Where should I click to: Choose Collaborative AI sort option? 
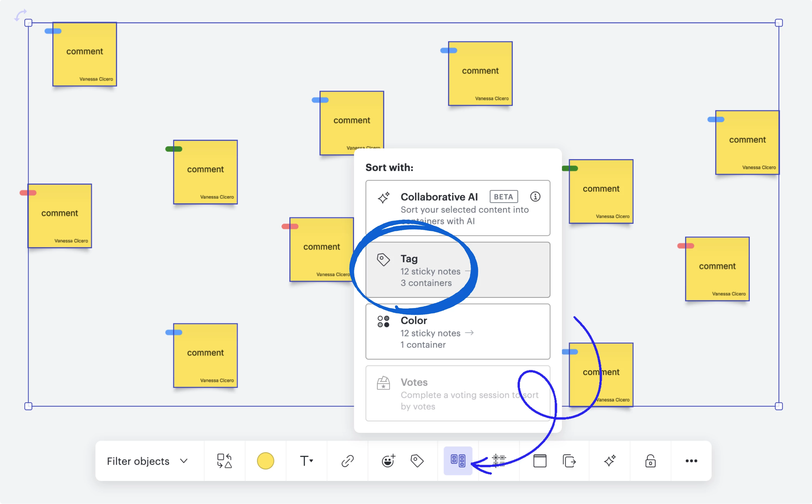tap(458, 208)
